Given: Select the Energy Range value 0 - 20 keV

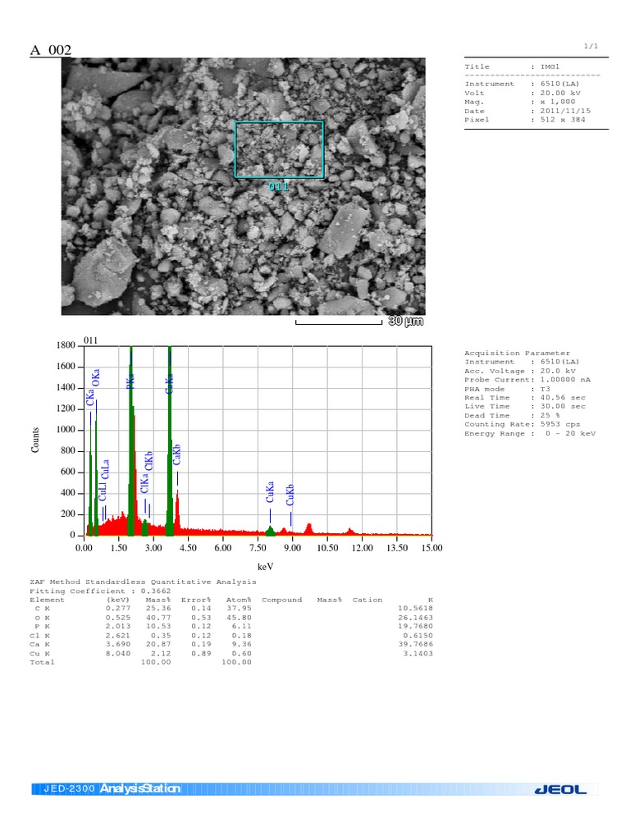Looking at the screenshot, I should pos(570,434).
